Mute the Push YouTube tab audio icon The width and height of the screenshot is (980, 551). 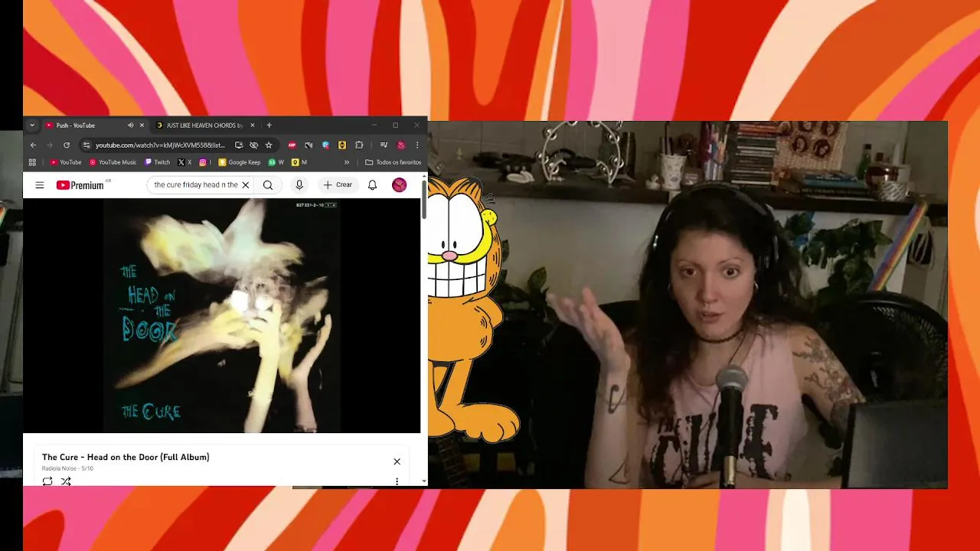pyautogui.click(x=130, y=126)
